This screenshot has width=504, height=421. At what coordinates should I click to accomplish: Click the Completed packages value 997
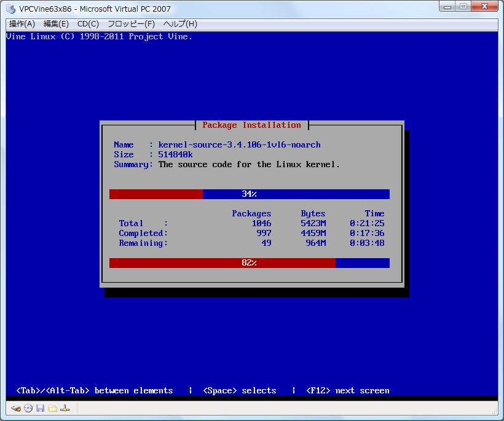click(x=264, y=234)
